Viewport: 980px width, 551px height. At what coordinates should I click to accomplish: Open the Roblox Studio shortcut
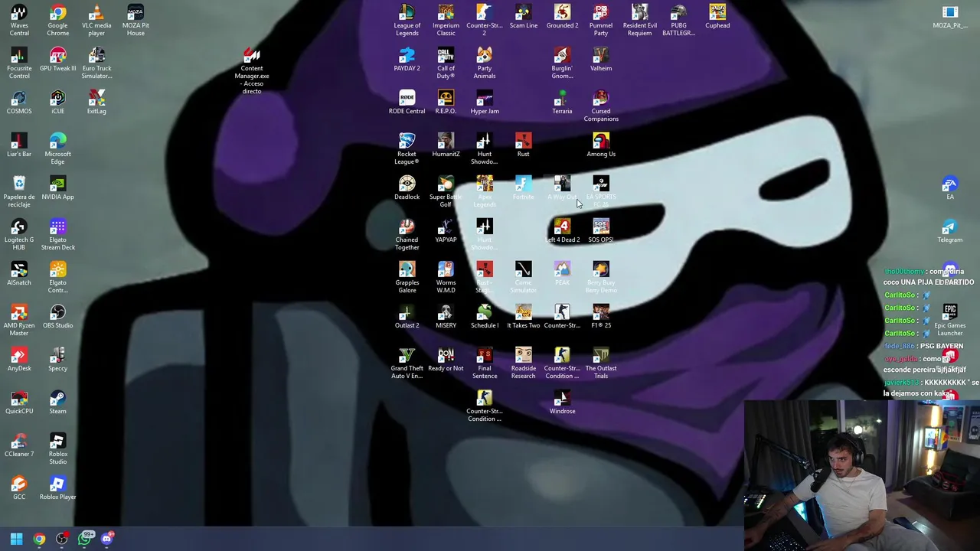[57, 448]
